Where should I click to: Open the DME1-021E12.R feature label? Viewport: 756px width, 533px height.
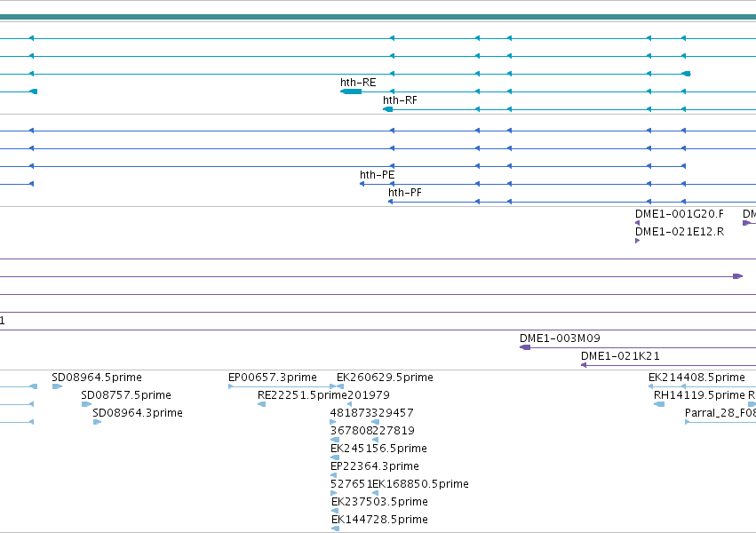pos(680,232)
